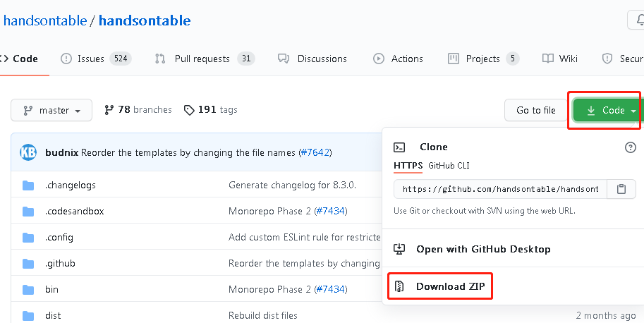Click the notifications bell button
The image size is (644, 323).
pos(637,20)
